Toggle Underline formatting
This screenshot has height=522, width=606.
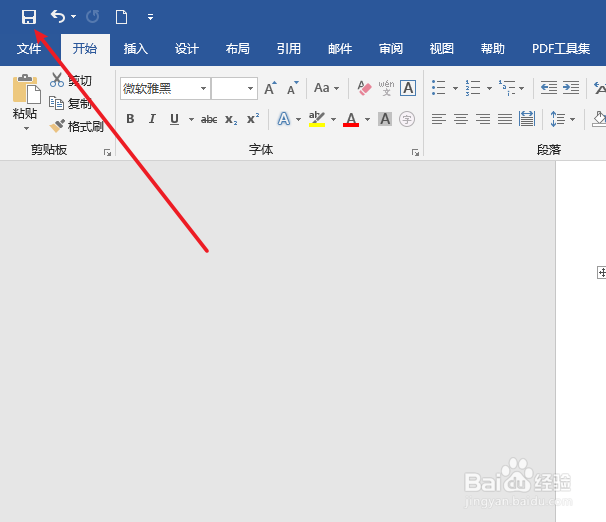pyautogui.click(x=174, y=119)
